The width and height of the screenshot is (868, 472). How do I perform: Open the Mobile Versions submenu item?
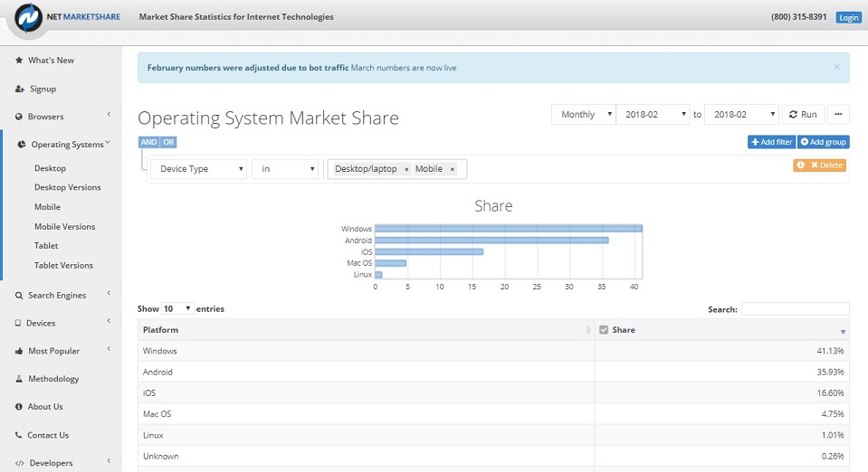coord(65,227)
